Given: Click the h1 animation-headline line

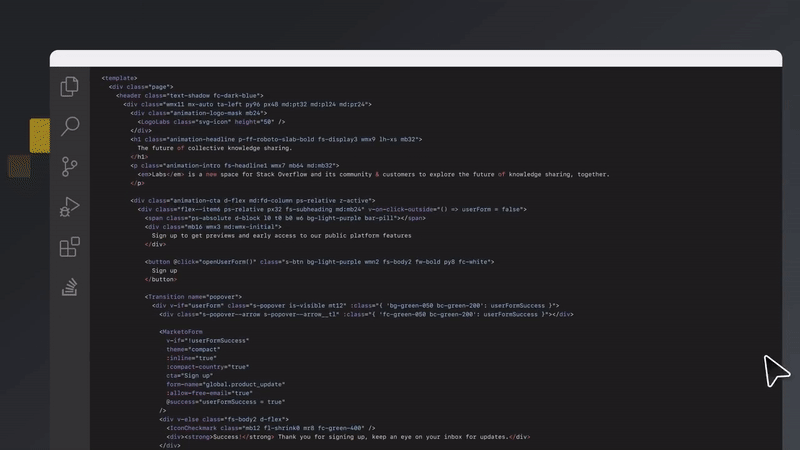Looking at the screenshot, I should pos(276,139).
